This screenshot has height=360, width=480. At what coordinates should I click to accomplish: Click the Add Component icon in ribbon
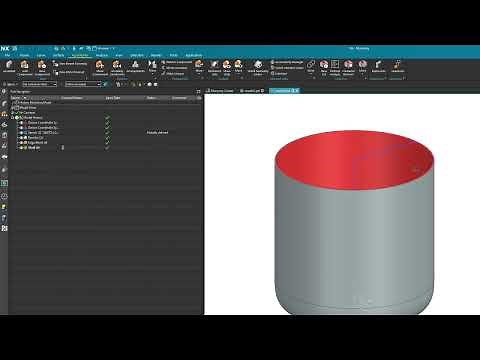25,67
